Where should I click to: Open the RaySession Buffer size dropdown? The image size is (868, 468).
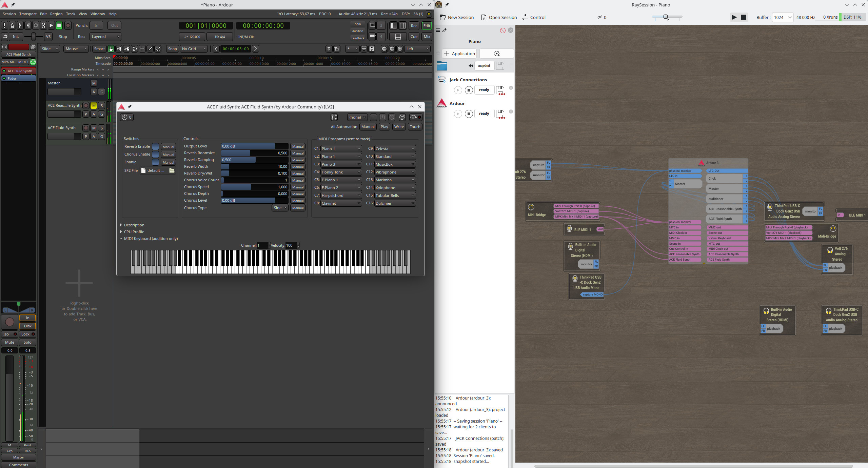pos(783,17)
